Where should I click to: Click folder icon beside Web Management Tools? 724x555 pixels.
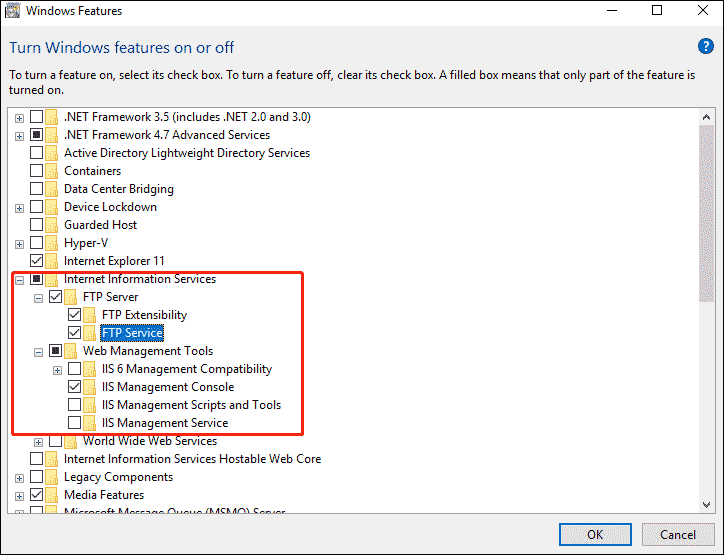click(x=71, y=351)
